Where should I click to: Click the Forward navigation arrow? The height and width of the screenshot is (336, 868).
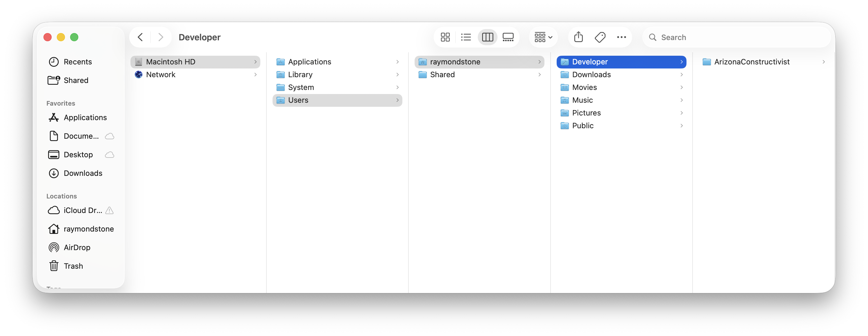(x=161, y=37)
